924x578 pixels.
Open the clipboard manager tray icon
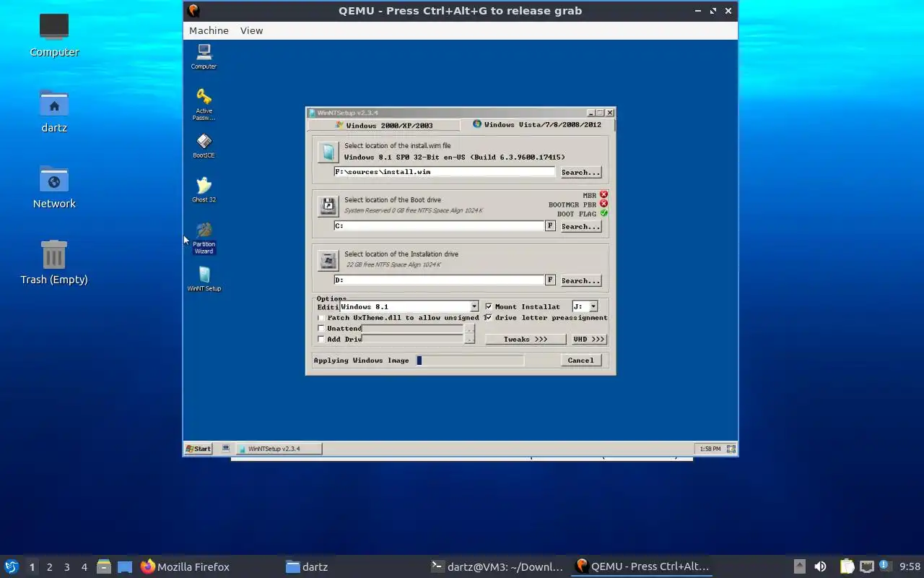click(847, 566)
